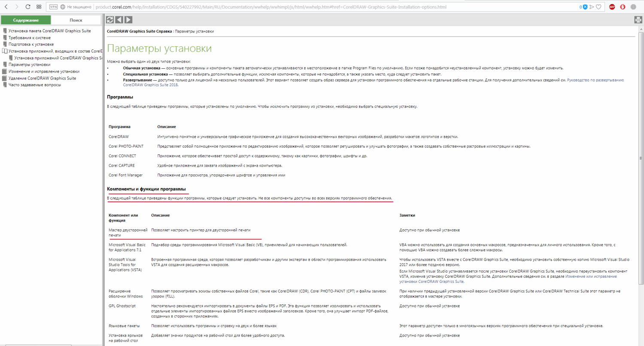Screen dimensions: 644x346
Task: Click the Программы section heading
Action: pyautogui.click(x=120, y=97)
